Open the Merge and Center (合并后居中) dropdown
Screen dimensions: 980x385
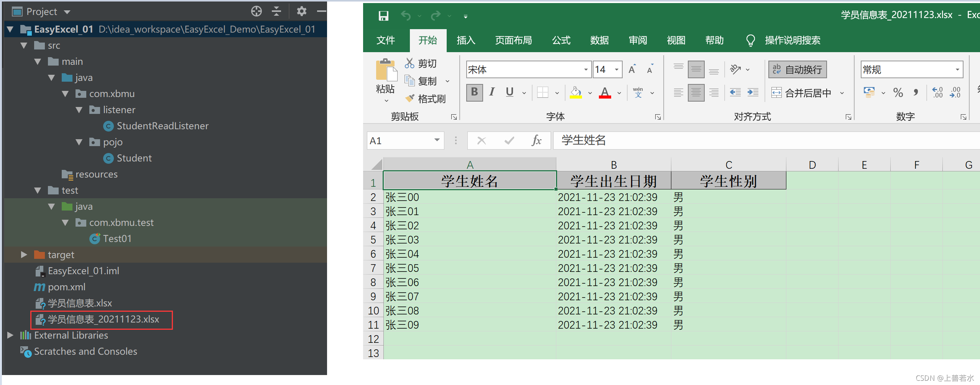[x=842, y=92]
